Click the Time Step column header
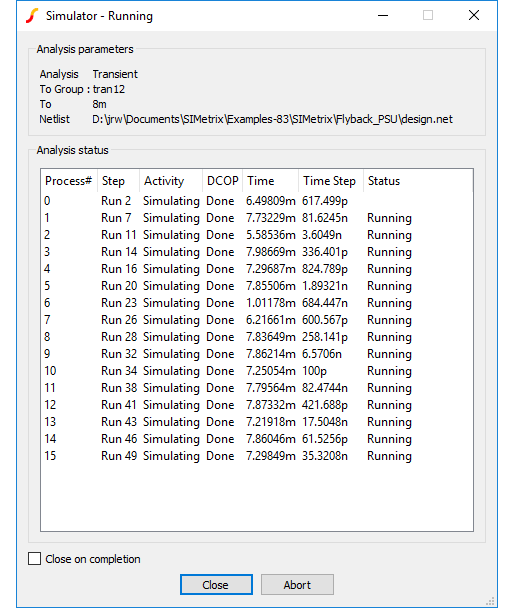Screen dimensions: 512x608 331,181
